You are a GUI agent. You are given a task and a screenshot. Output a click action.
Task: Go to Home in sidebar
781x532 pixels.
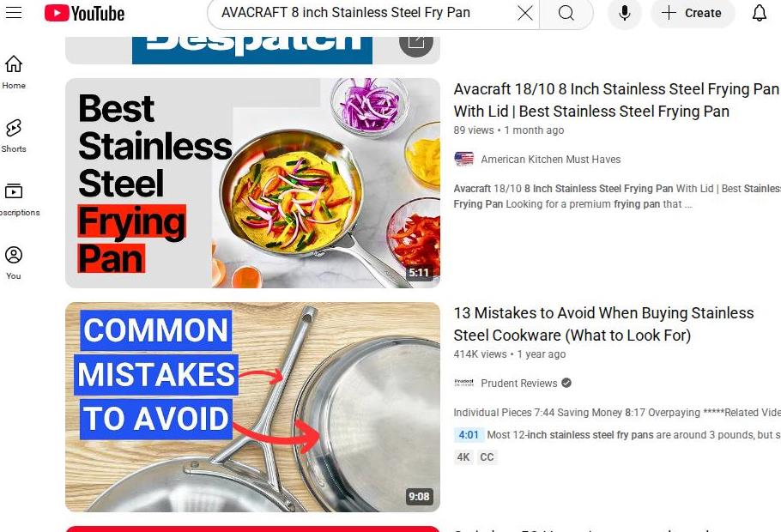click(14, 72)
